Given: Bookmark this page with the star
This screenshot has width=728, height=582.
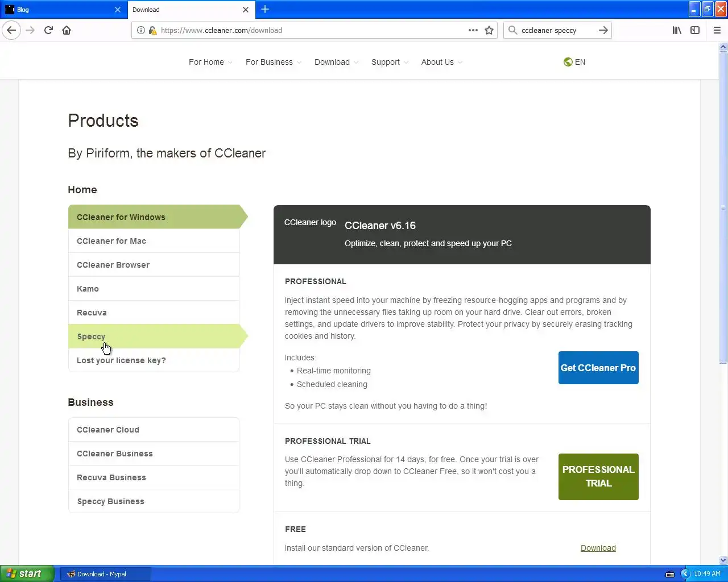Looking at the screenshot, I should point(489,30).
